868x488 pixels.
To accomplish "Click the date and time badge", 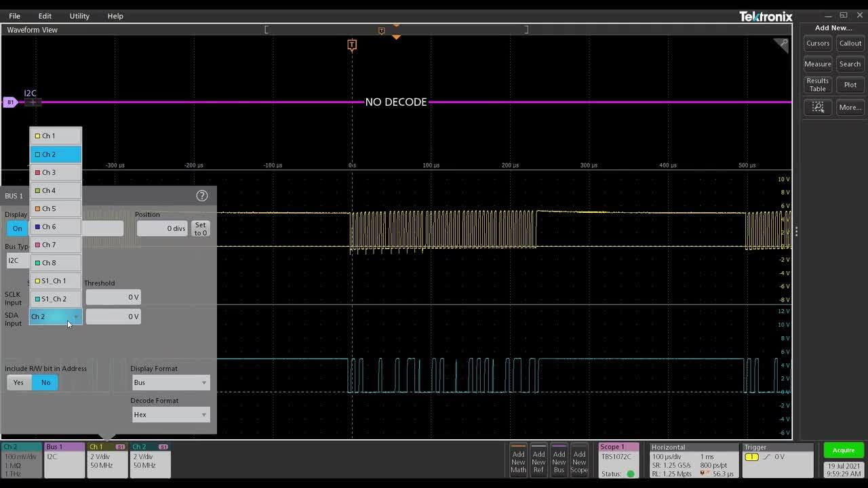I will click(844, 470).
